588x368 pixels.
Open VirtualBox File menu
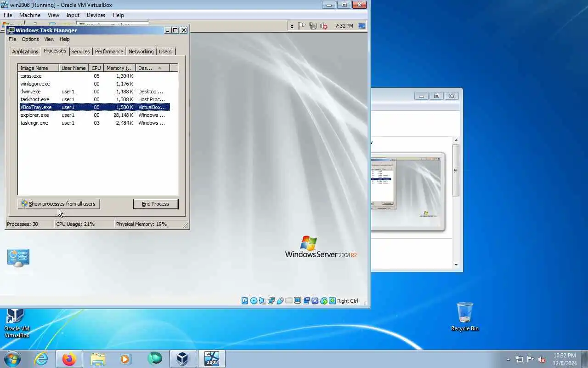point(8,15)
